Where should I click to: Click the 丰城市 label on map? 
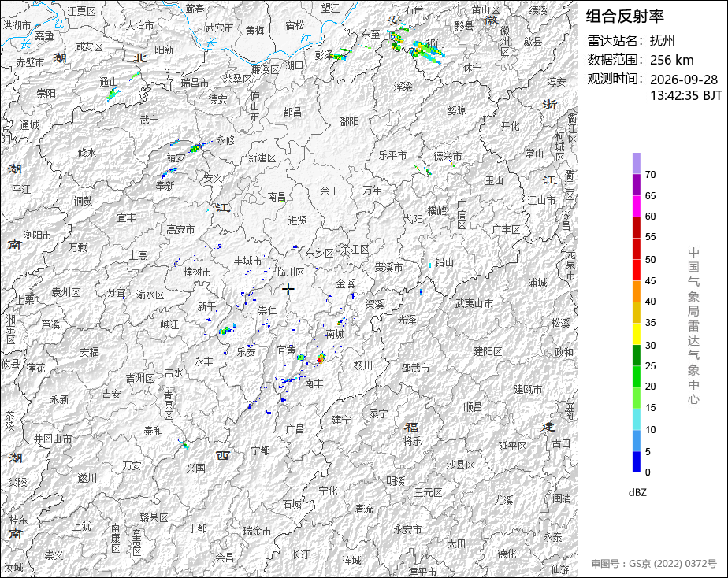(247, 261)
